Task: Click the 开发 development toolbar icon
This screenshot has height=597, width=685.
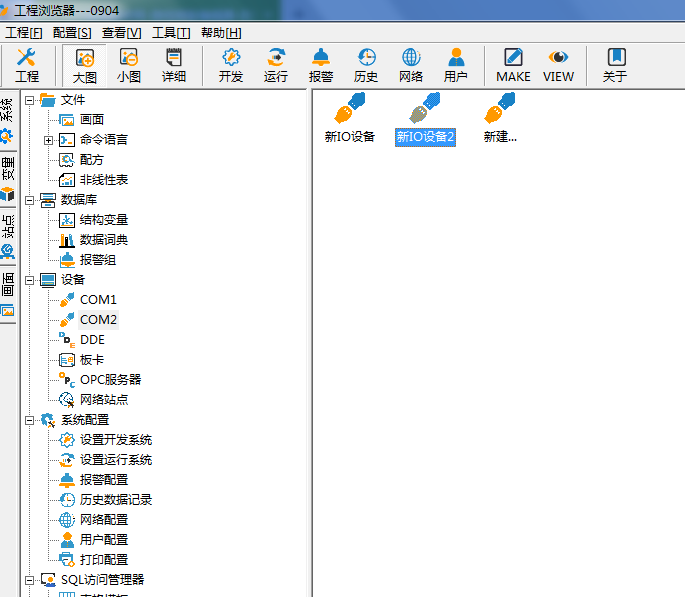Action: point(231,65)
